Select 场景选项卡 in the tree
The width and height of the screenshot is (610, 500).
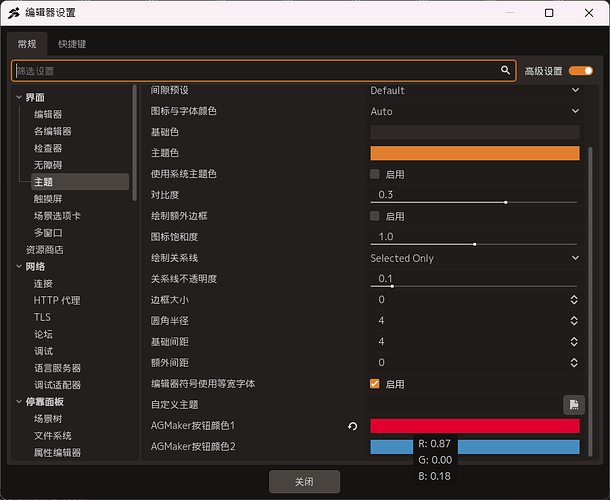tap(57, 216)
